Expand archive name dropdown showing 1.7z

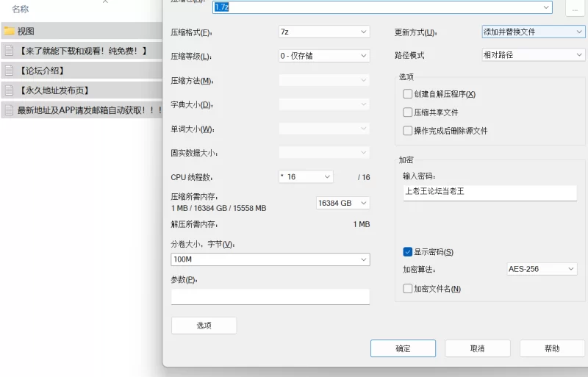coord(546,7)
